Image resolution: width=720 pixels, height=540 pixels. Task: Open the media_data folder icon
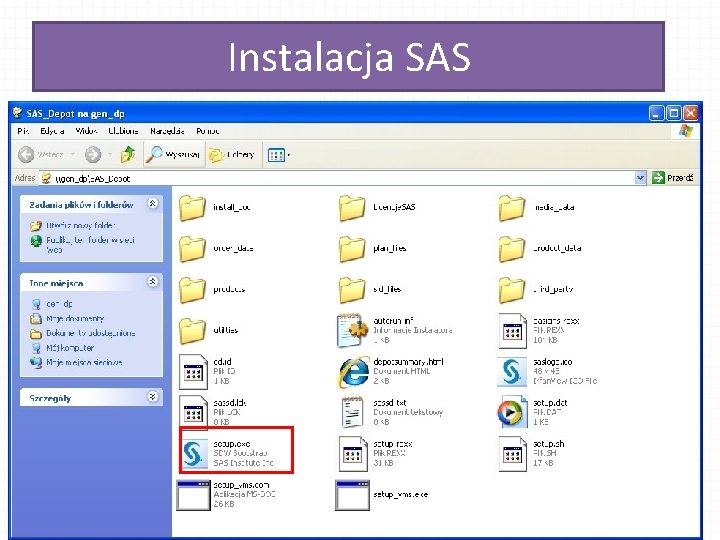pos(512,208)
